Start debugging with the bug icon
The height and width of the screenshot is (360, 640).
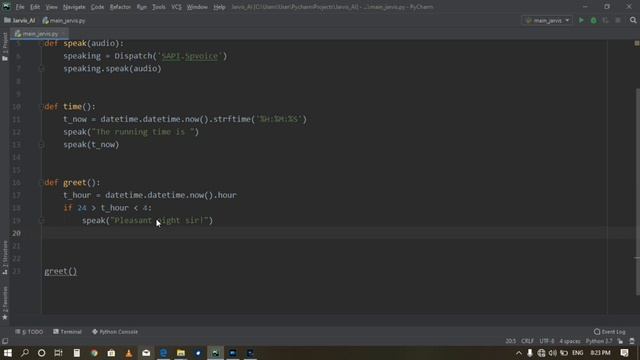[593, 20]
